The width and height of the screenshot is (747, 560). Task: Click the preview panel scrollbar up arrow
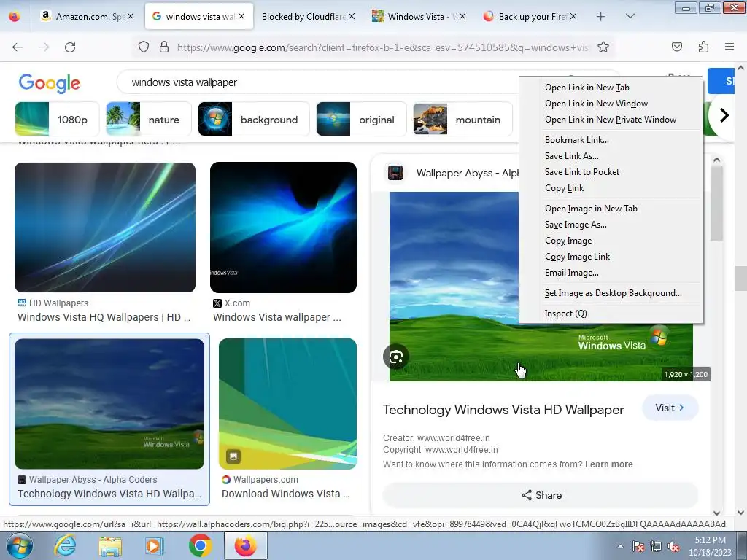716,160
